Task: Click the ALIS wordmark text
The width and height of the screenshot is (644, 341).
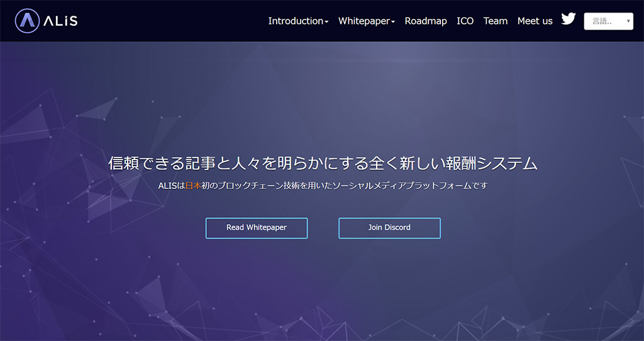Action: coord(61,21)
